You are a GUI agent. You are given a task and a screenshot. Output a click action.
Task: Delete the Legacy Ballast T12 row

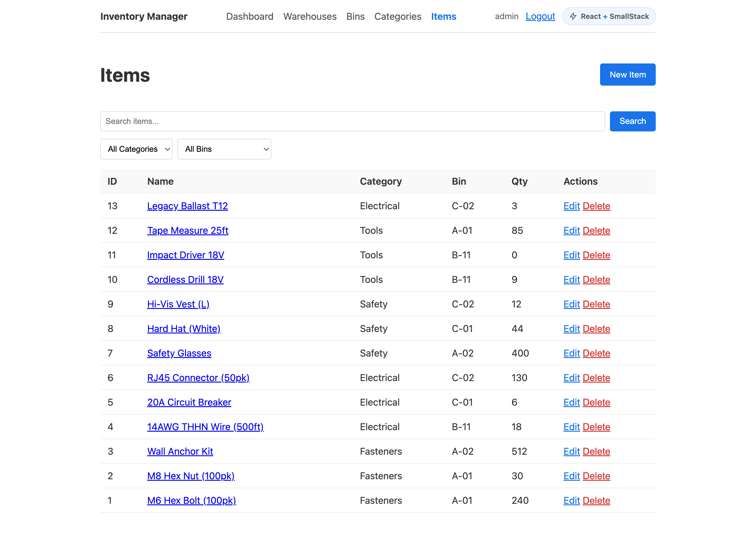596,206
